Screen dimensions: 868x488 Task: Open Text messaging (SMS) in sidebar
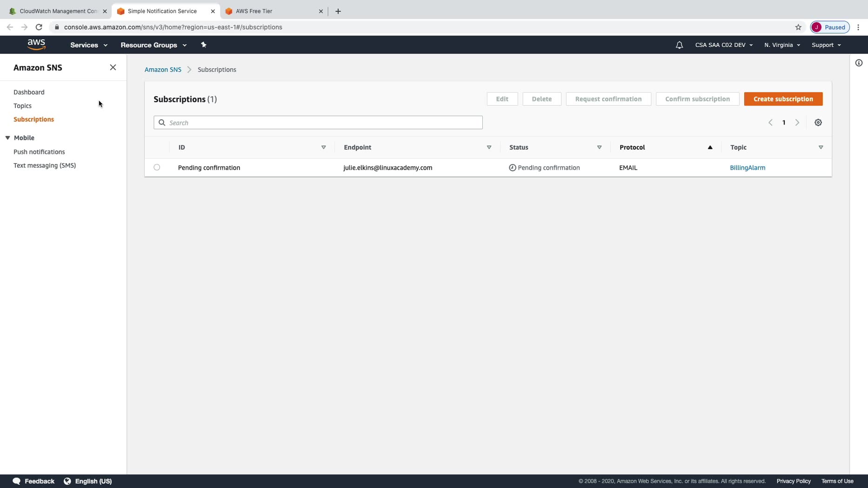(45, 165)
